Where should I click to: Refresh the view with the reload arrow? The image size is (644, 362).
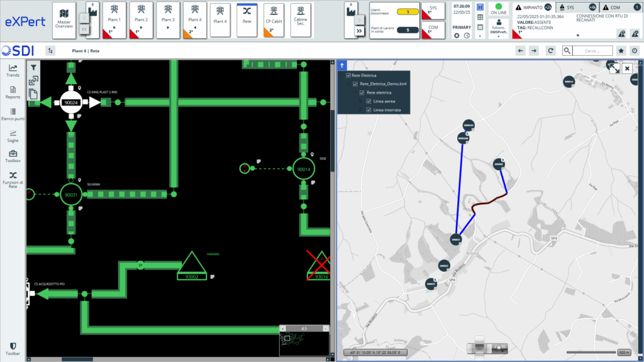[x=551, y=50]
